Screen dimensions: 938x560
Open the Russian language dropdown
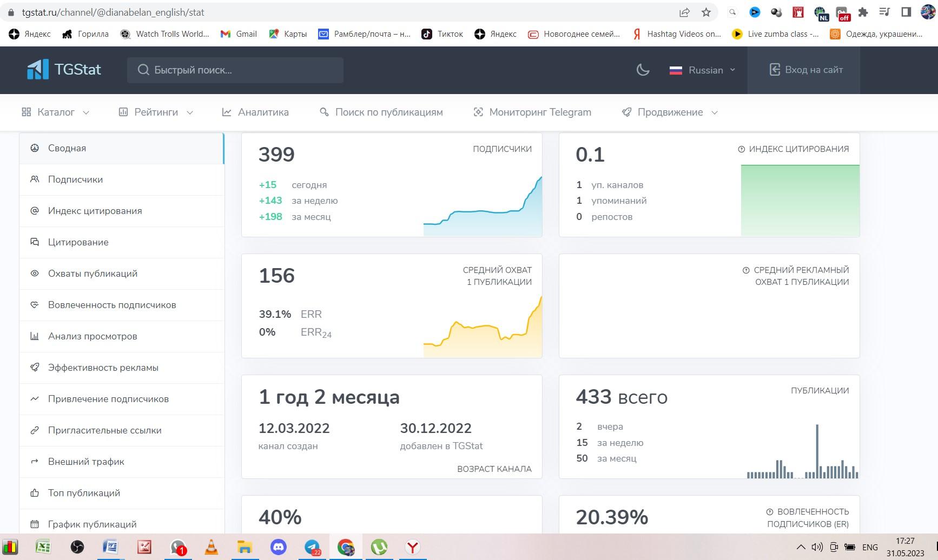[x=702, y=70]
